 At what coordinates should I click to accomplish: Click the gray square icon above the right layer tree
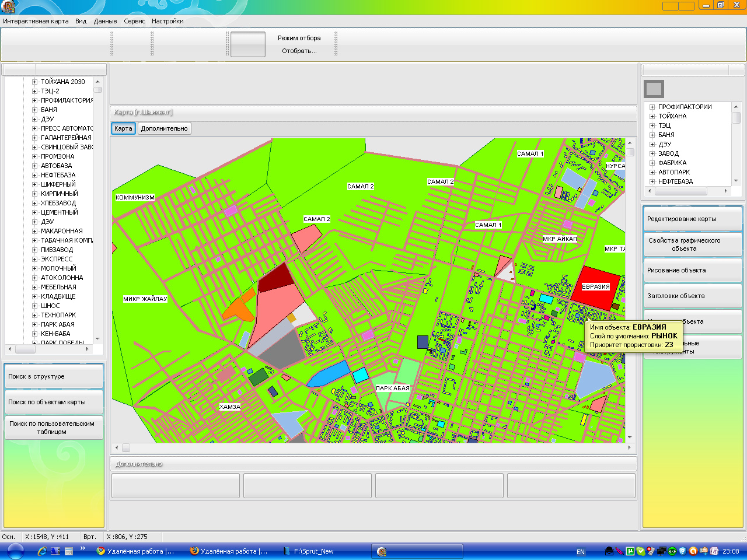click(654, 89)
